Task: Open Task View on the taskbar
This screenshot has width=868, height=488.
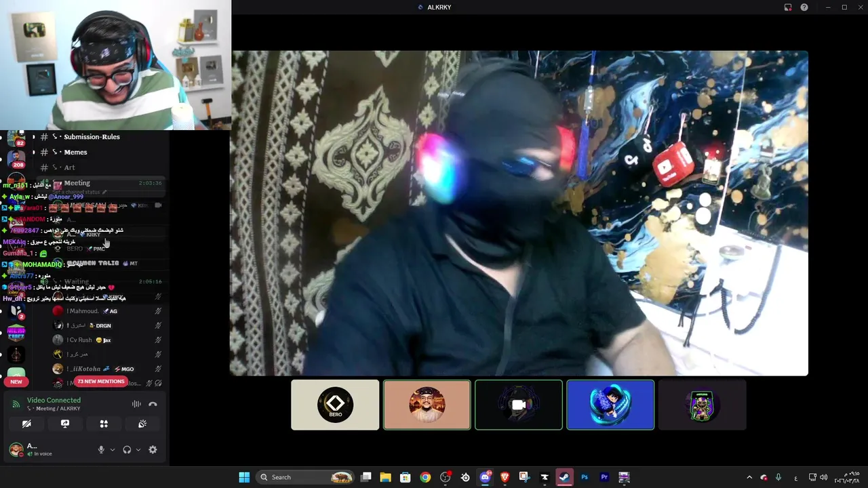Action: tap(366, 477)
